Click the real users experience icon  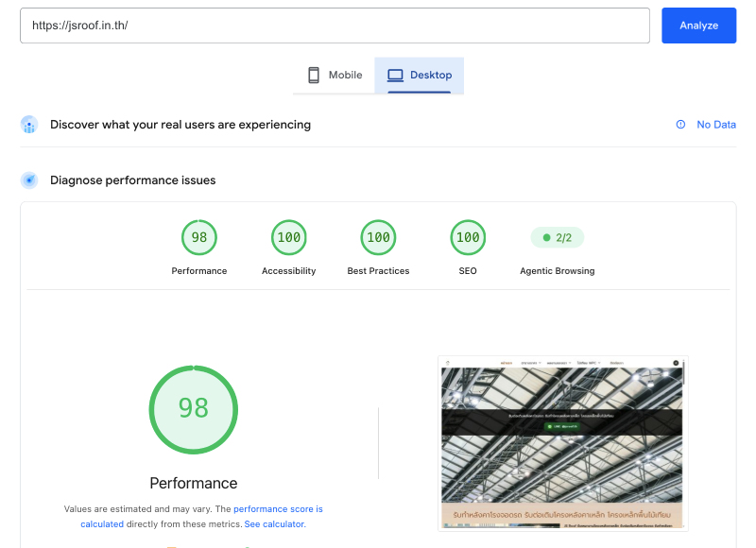coord(29,125)
